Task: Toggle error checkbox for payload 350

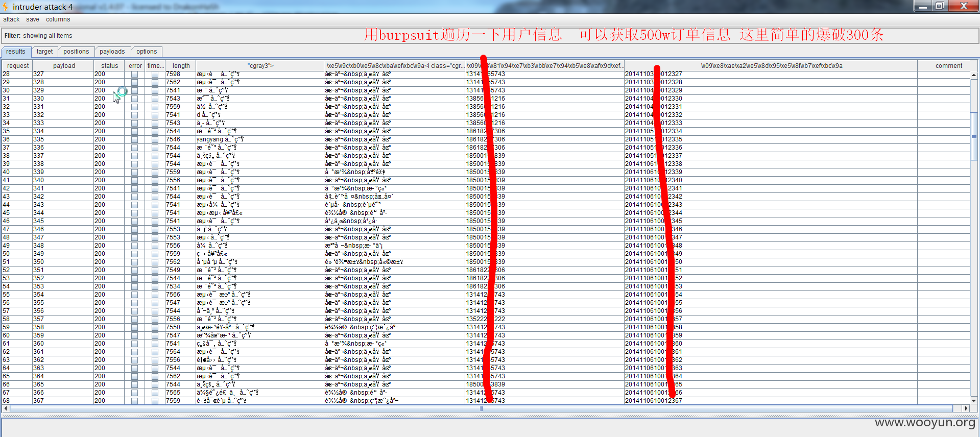Action: pyautogui.click(x=134, y=262)
